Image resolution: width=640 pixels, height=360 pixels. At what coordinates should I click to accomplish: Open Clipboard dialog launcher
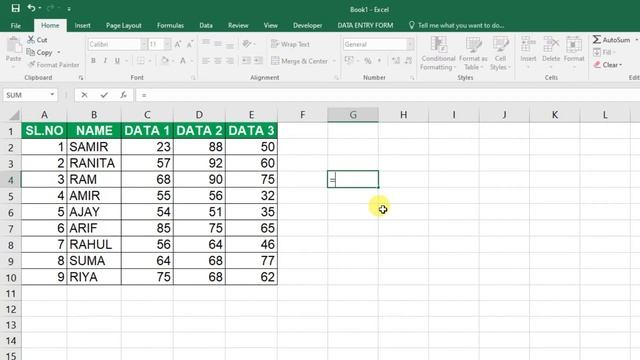coord(81,78)
